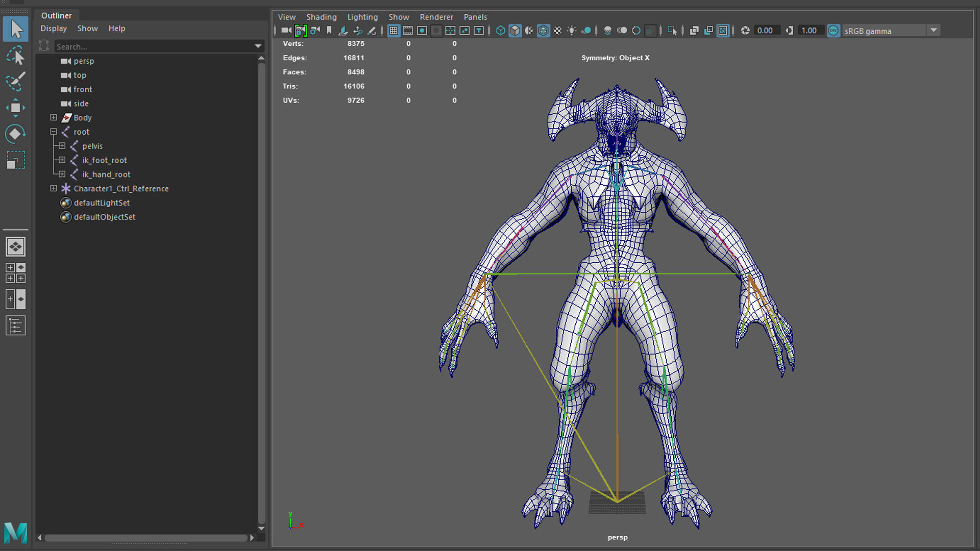The height and width of the screenshot is (551, 980).
Task: Click the Select Camera icon
Action: 286,31
